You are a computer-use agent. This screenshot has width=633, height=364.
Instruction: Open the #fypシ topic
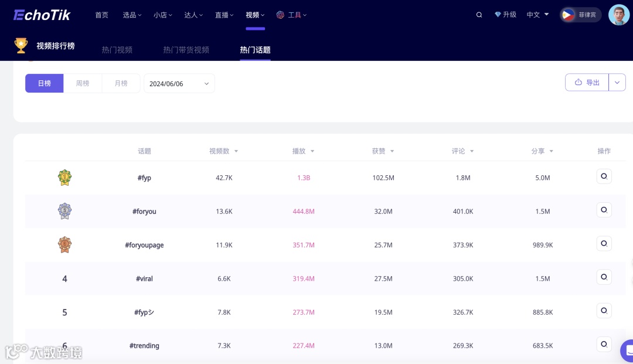[x=144, y=312]
